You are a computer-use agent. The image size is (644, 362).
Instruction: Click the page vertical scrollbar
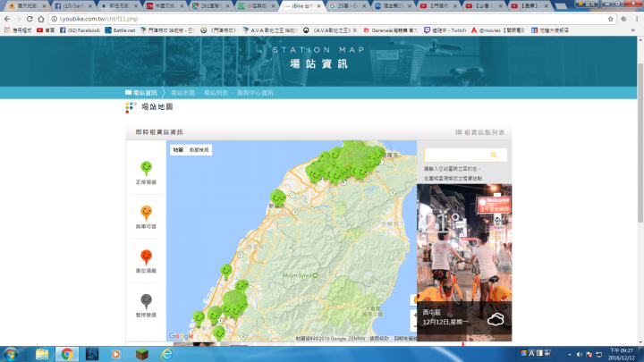click(x=640, y=144)
